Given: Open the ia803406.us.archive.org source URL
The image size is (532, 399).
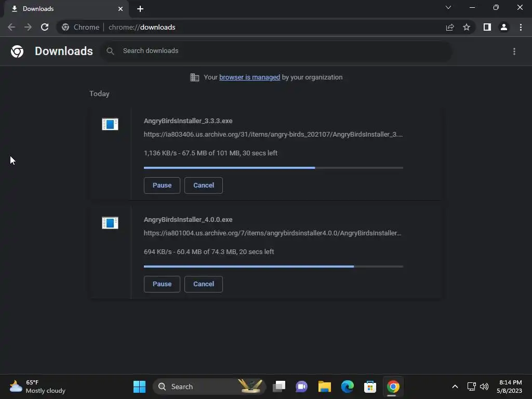Looking at the screenshot, I should point(273,135).
